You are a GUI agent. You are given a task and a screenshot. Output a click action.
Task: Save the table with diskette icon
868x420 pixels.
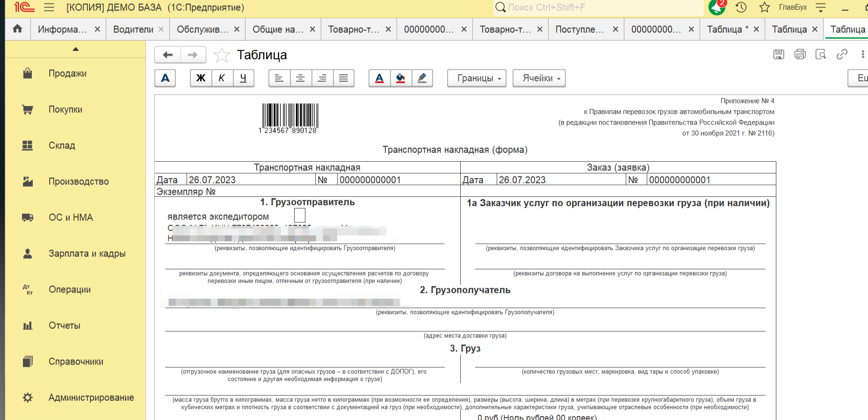779,54
